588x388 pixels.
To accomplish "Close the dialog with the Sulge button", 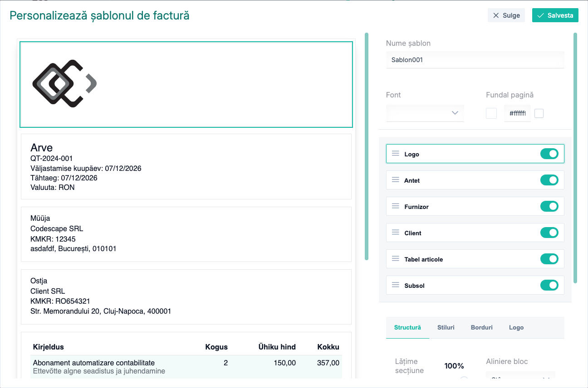I will 506,15.
